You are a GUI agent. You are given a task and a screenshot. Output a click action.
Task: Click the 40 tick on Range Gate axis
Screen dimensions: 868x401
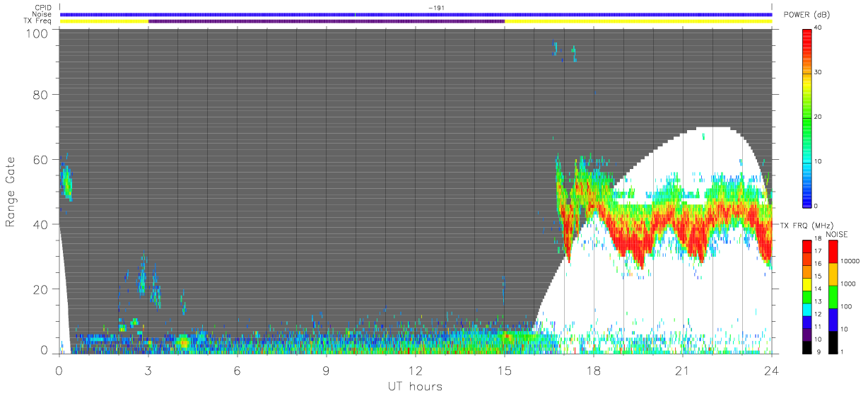tap(41, 224)
